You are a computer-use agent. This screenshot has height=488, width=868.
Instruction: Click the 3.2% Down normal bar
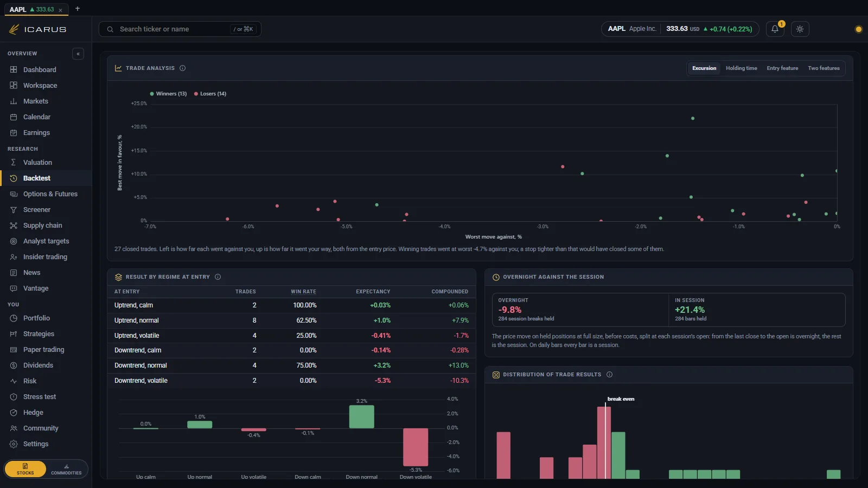[361, 416]
